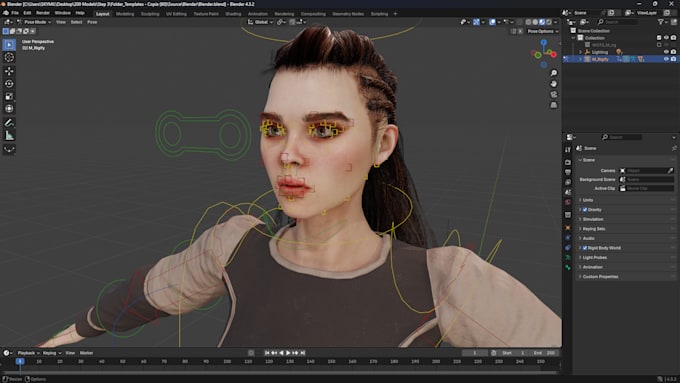Open the World properties tab

568,202
